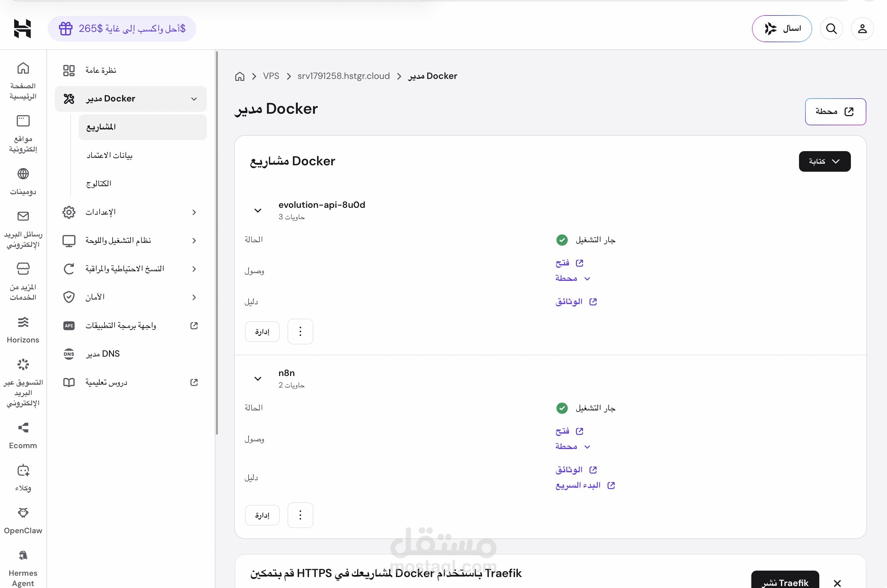
Task: Open دومينات globe icon
Action: [x=23, y=174]
